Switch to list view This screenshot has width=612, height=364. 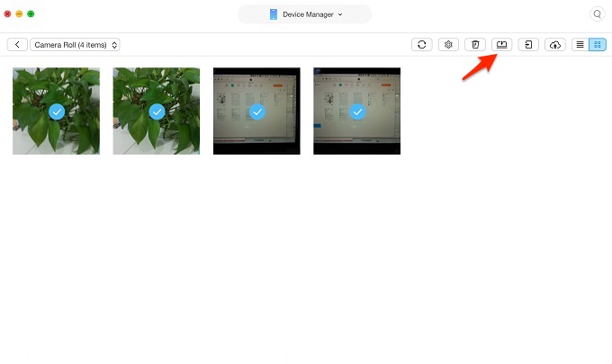click(580, 44)
